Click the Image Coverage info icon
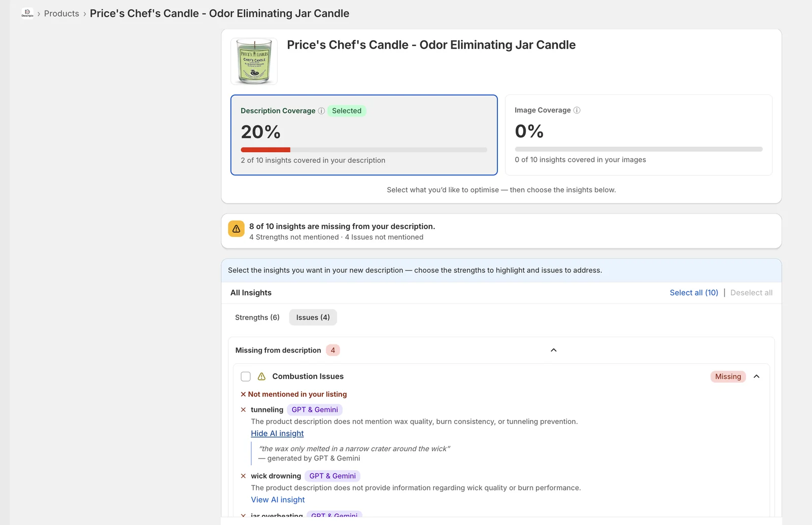 click(577, 111)
